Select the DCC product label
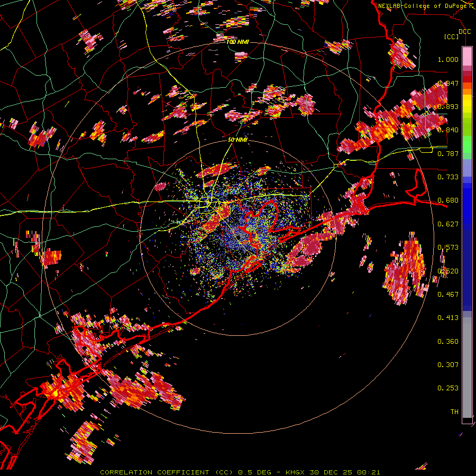The width and height of the screenshot is (476, 476). point(464,32)
